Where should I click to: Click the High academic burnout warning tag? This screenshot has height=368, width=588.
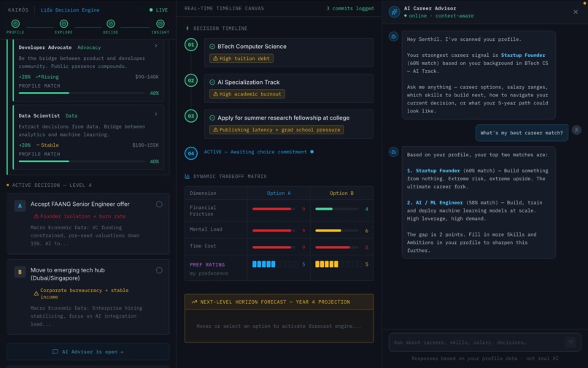[x=247, y=94]
